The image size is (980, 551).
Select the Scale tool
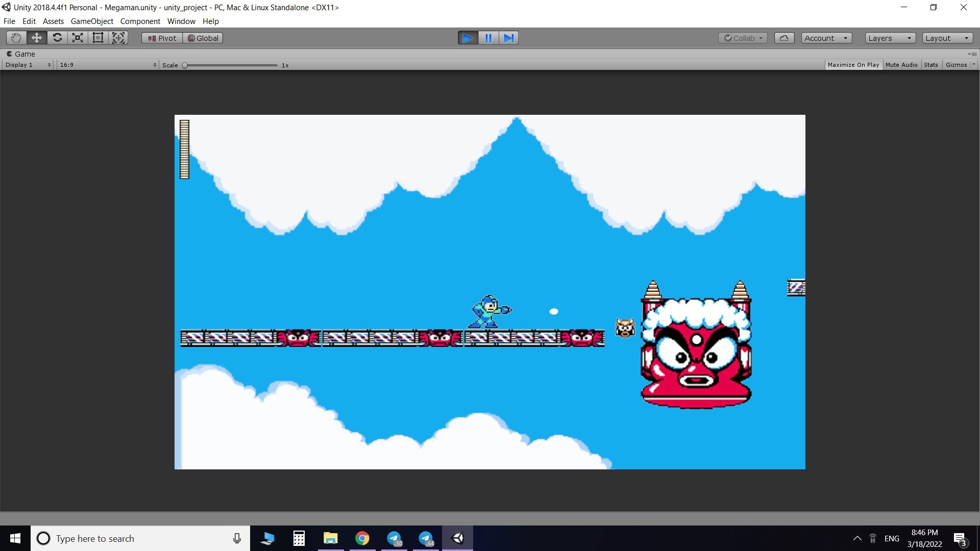(78, 38)
